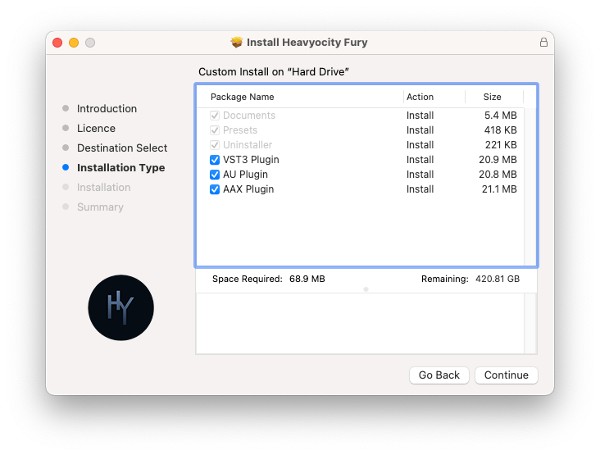The height and width of the screenshot is (456, 600).
Task: Click the package icon in the title bar
Action: [x=237, y=42]
